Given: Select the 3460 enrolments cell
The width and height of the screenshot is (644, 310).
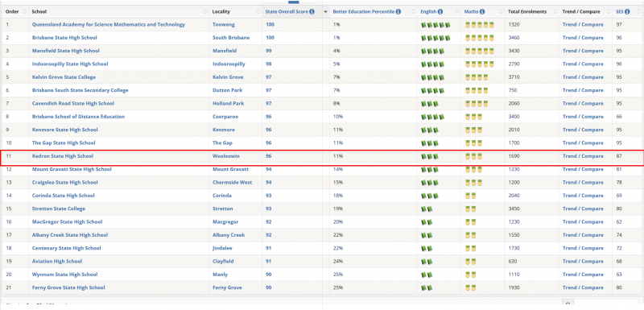Looking at the screenshot, I should [x=514, y=38].
